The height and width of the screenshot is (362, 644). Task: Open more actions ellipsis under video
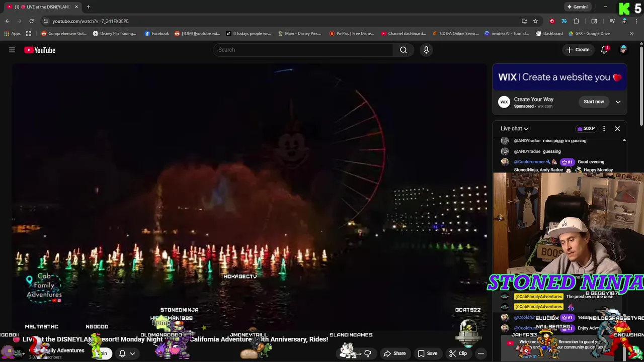(x=481, y=353)
